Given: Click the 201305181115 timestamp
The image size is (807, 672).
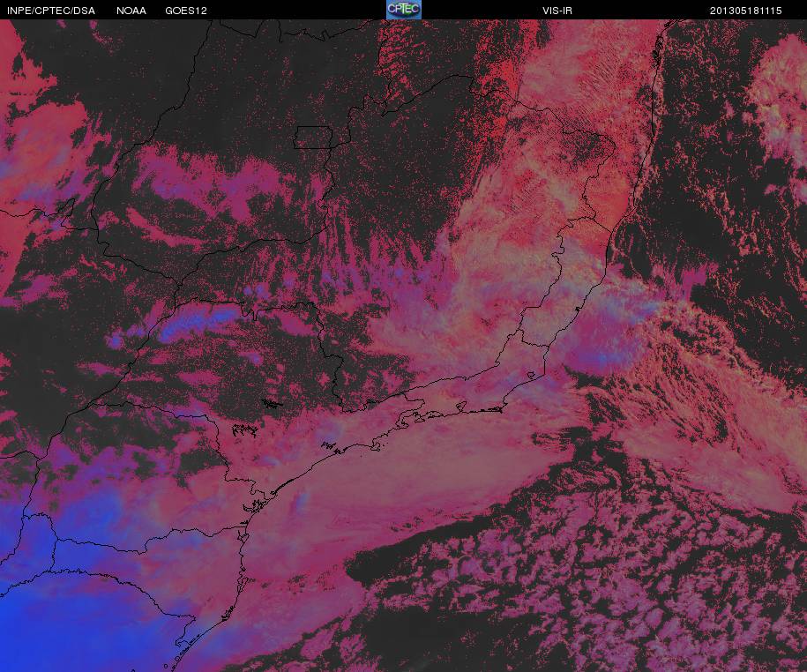Looking at the screenshot, I should pyautogui.click(x=746, y=11).
